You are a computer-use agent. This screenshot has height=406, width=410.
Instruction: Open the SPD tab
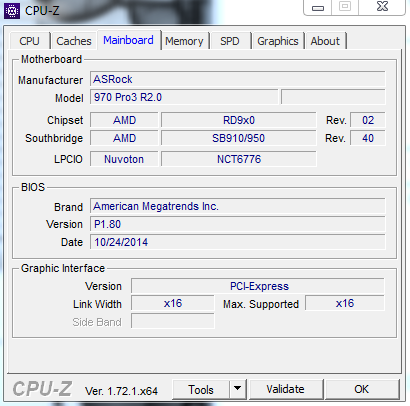click(x=230, y=41)
